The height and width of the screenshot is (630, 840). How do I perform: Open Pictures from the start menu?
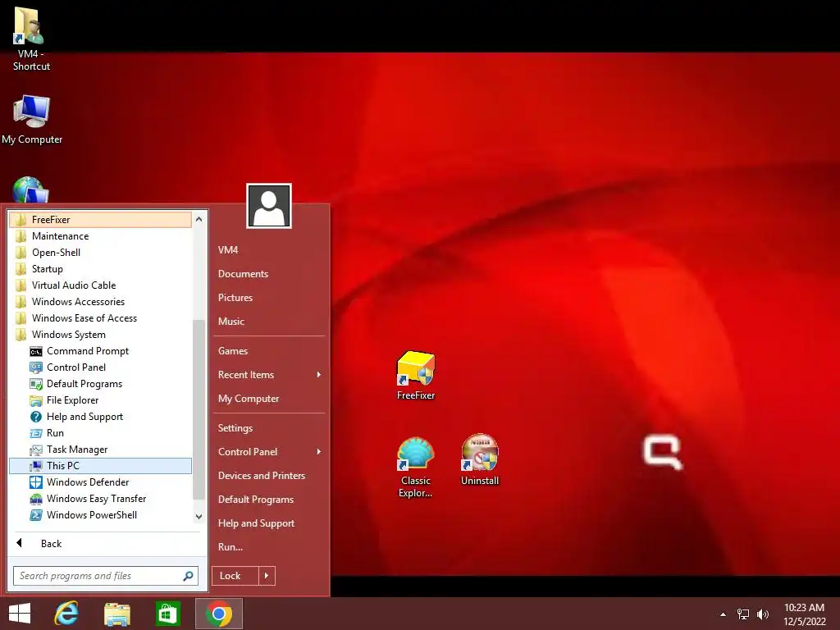[269, 298]
